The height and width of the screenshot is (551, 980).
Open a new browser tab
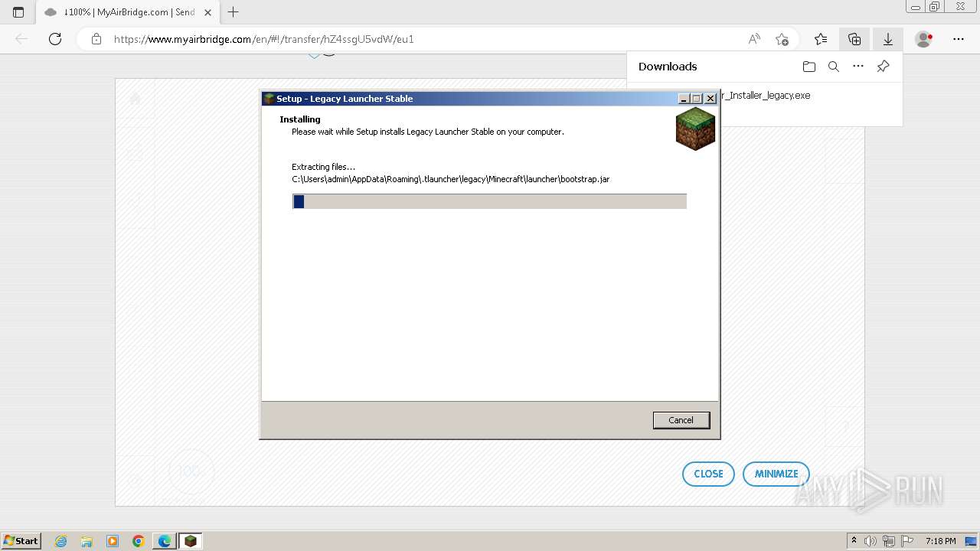point(234,12)
